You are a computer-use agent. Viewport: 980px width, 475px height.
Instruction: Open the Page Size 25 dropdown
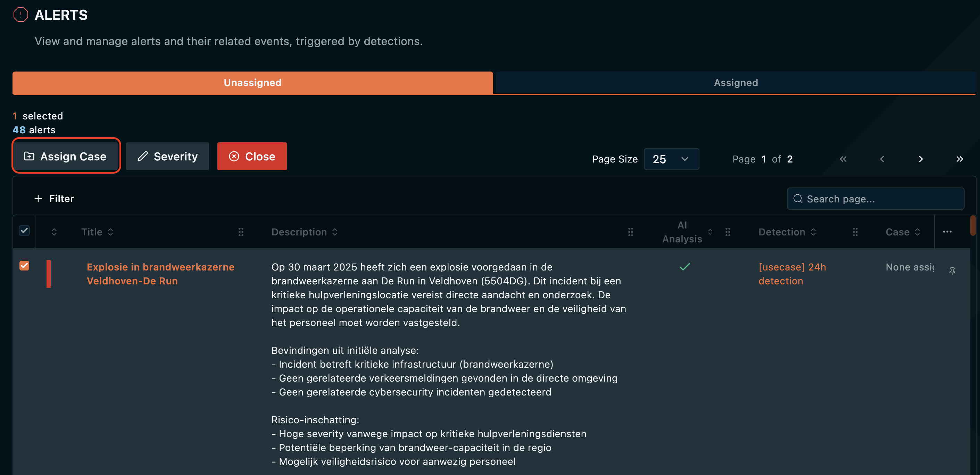[x=671, y=159]
